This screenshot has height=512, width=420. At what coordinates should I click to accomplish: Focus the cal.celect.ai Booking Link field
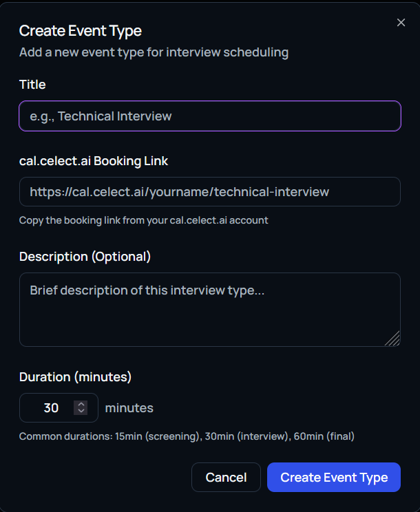pyautogui.click(x=209, y=191)
